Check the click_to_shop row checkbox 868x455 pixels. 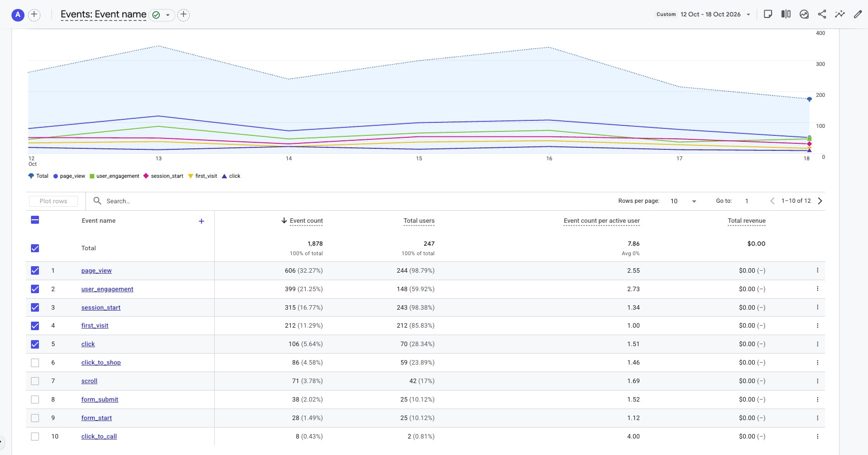(35, 363)
